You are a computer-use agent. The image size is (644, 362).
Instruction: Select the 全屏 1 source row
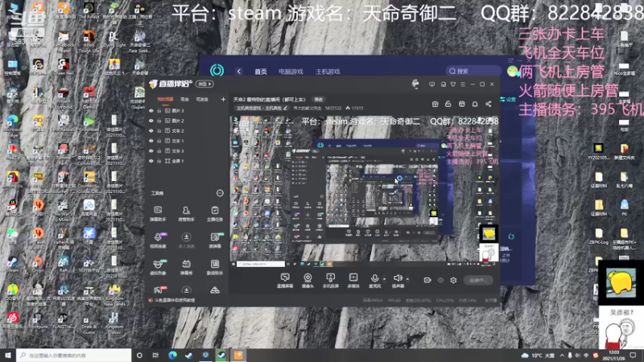point(187,161)
